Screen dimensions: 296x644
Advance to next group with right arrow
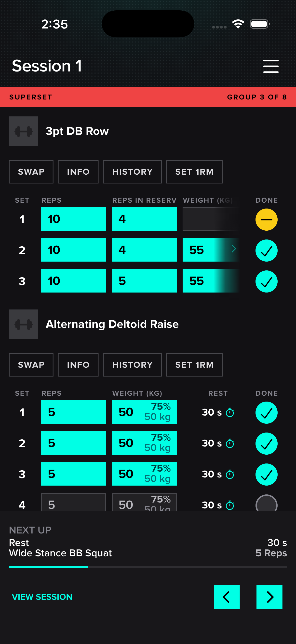(x=269, y=597)
